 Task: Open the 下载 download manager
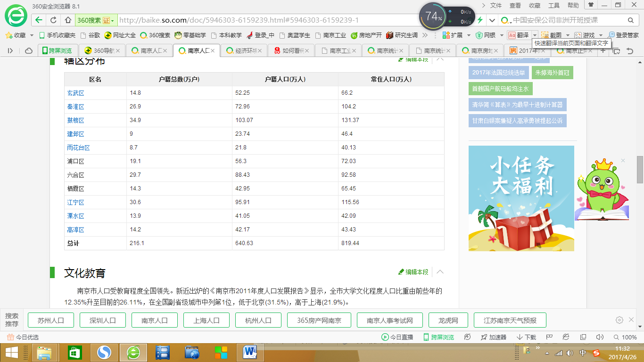point(526,337)
